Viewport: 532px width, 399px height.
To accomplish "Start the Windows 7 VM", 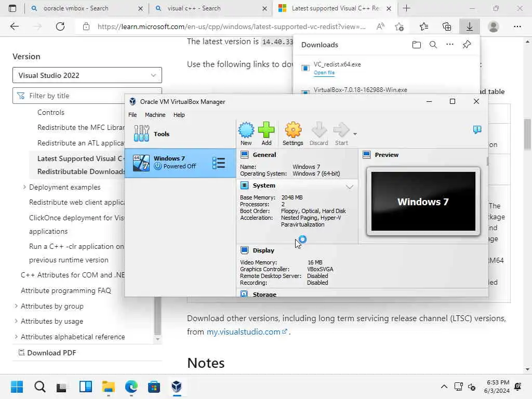I will [x=341, y=134].
